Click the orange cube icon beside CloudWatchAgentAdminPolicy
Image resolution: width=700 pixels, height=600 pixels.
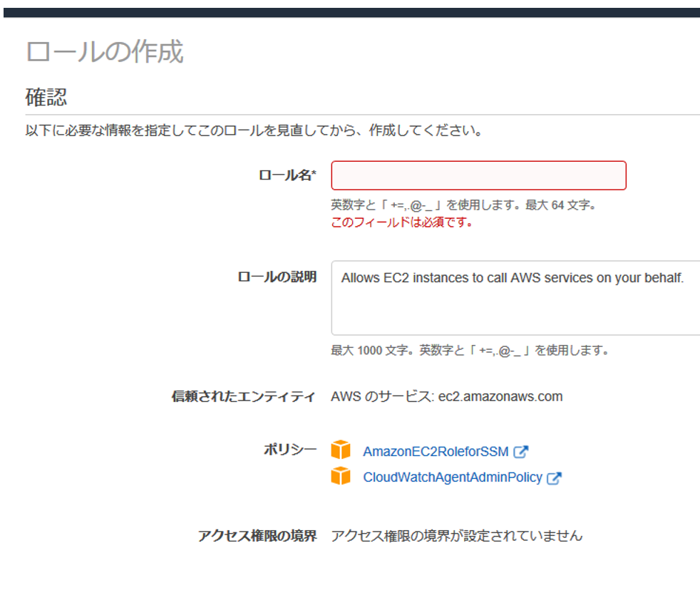pos(341,475)
